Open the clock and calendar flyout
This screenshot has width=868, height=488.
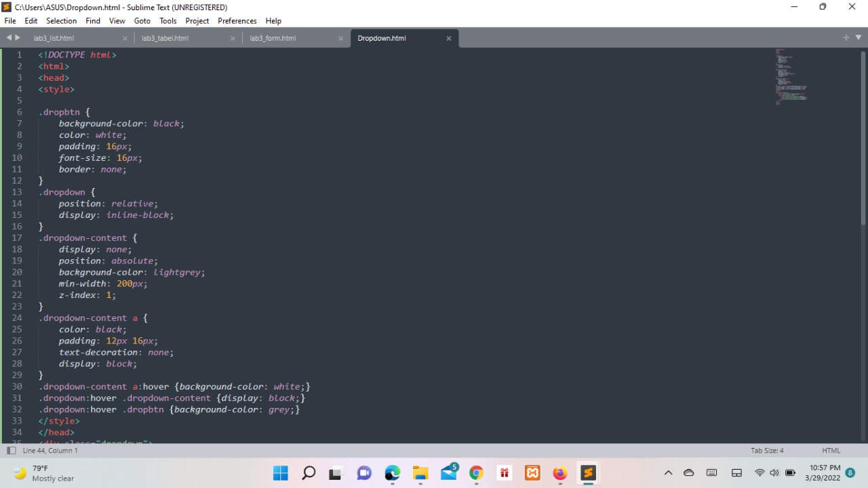pos(823,473)
